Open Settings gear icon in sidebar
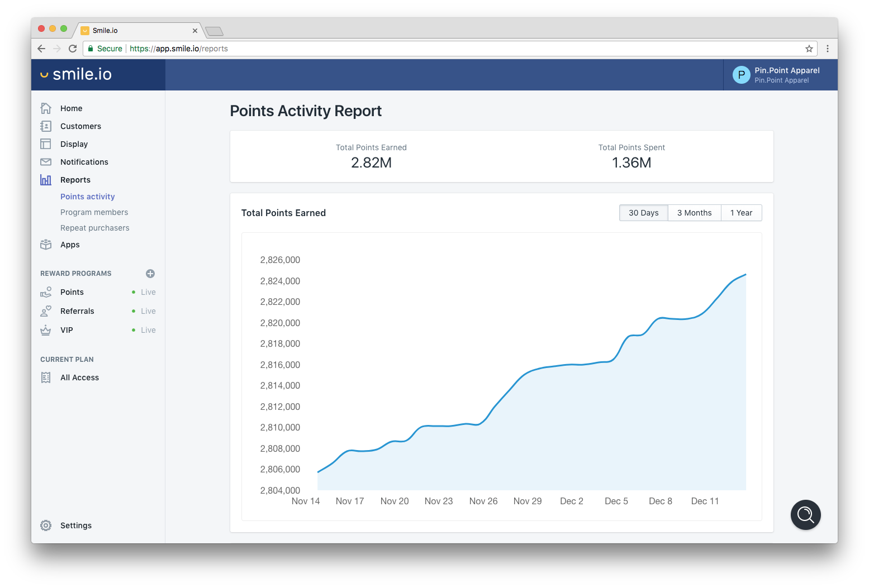This screenshot has width=869, height=588. [x=46, y=525]
